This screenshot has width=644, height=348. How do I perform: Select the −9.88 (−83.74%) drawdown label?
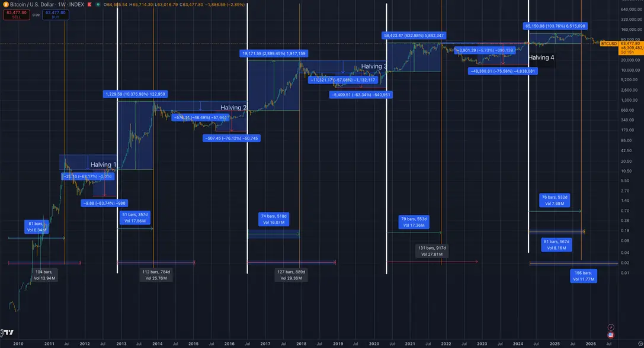click(104, 203)
